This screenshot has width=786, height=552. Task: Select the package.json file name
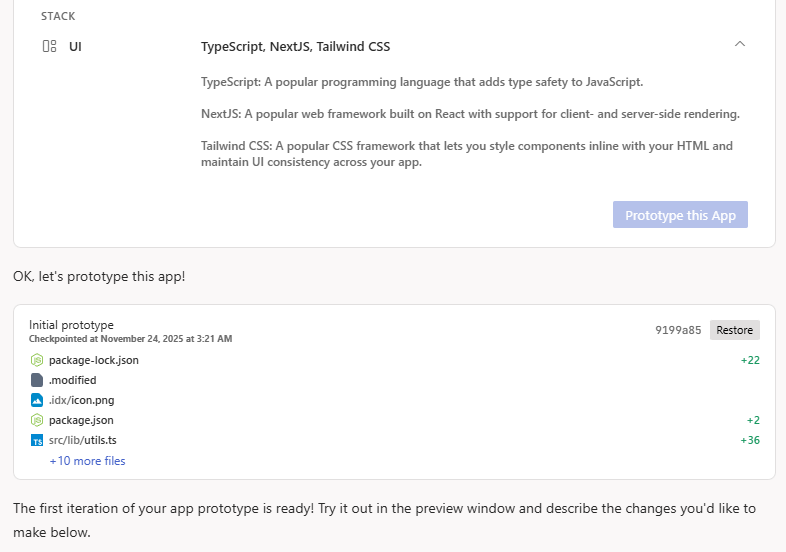coord(81,420)
